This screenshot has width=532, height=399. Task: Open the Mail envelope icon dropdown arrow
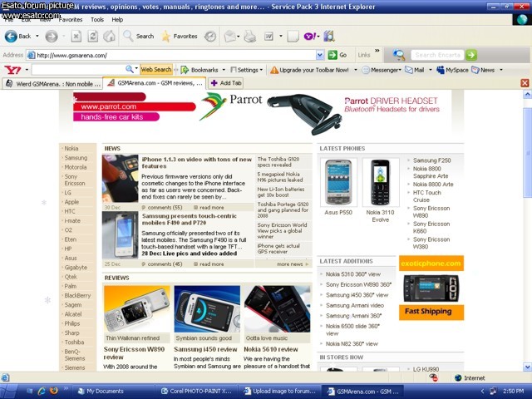click(x=239, y=37)
